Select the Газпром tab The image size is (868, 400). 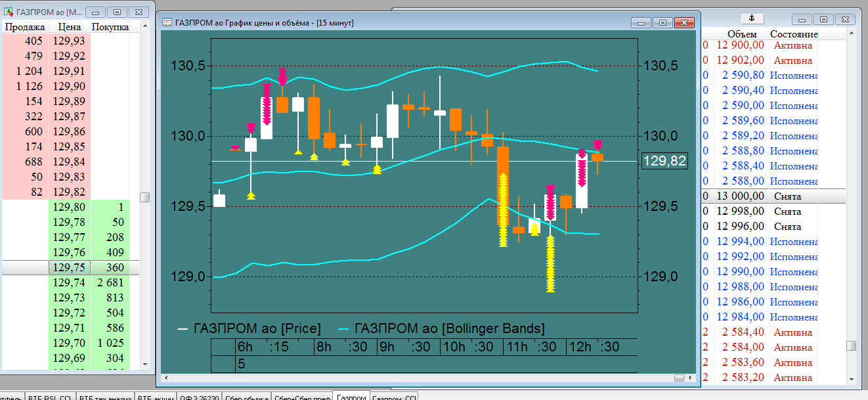(351, 397)
